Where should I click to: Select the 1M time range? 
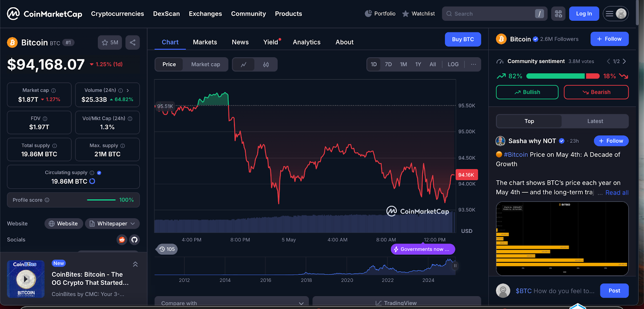coord(403,64)
